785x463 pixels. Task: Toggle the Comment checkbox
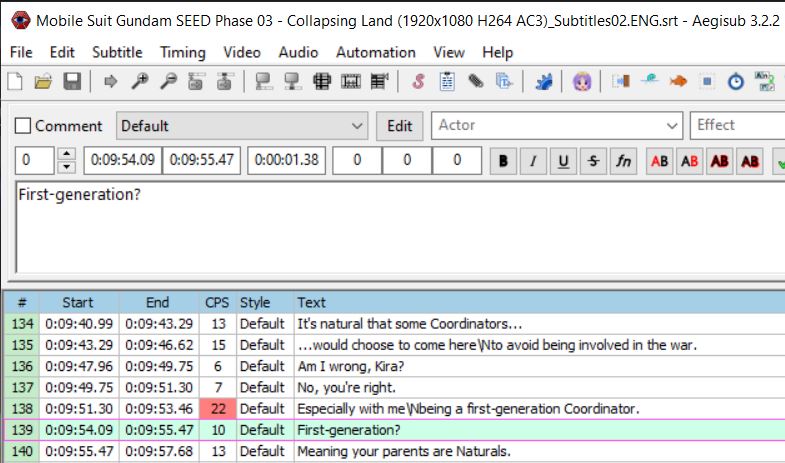(23, 126)
